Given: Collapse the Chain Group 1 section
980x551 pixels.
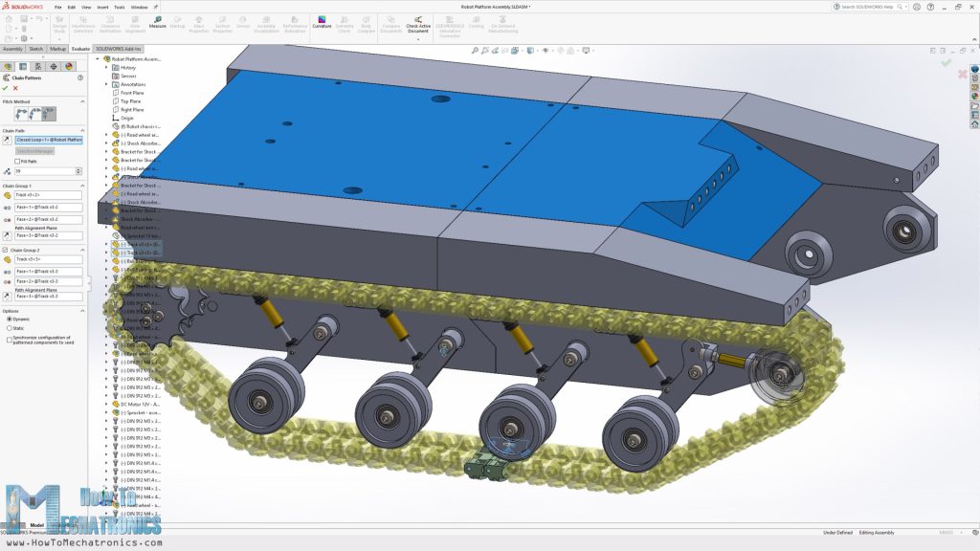Looking at the screenshot, I should pyautogui.click(x=80, y=185).
